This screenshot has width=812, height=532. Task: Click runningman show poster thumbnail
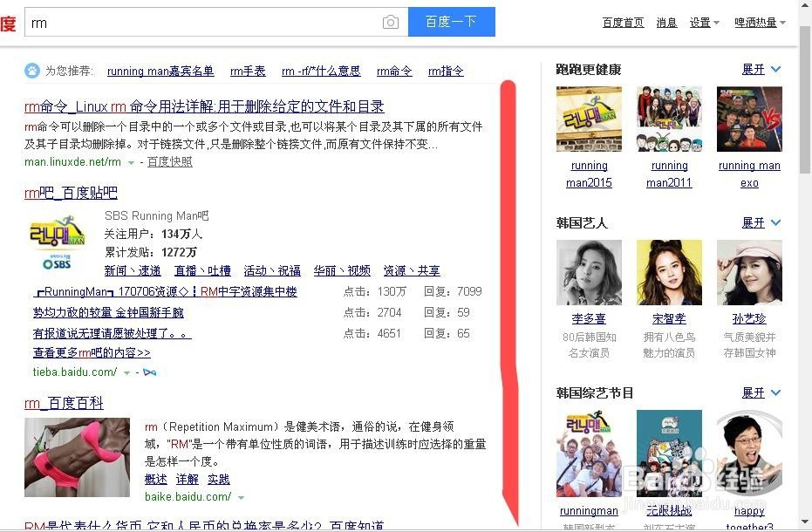589,454
